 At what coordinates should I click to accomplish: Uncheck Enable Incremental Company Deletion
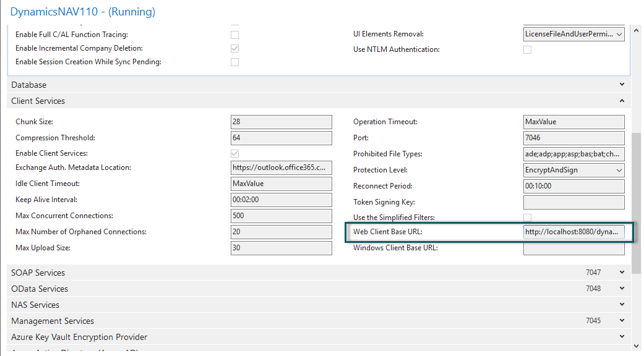(x=234, y=48)
